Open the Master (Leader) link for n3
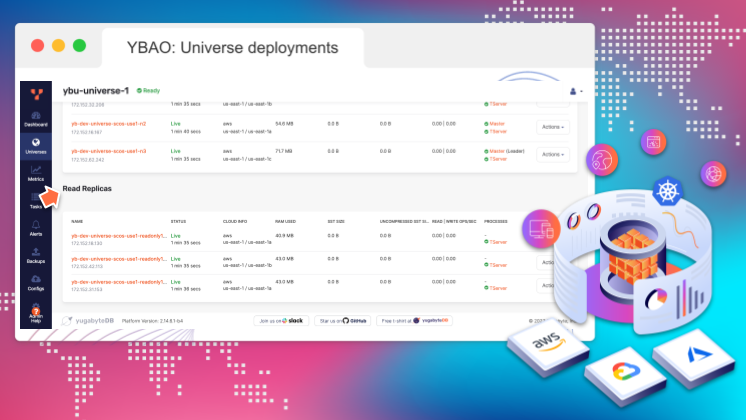 point(507,151)
